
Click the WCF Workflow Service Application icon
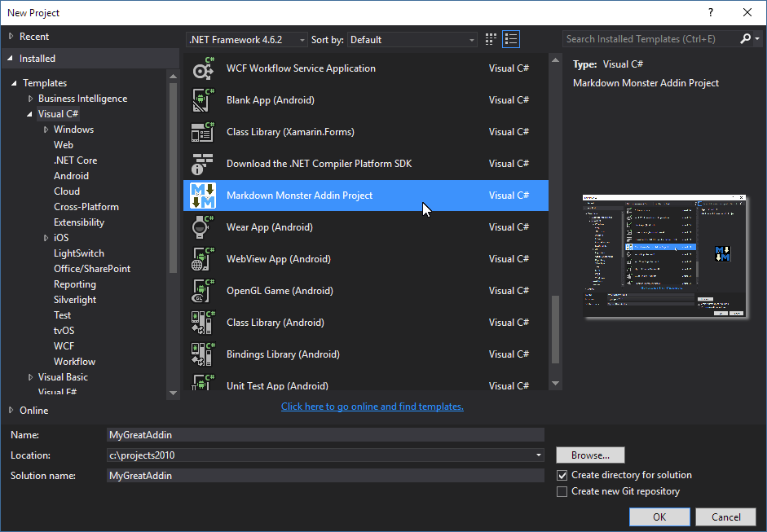click(202, 68)
